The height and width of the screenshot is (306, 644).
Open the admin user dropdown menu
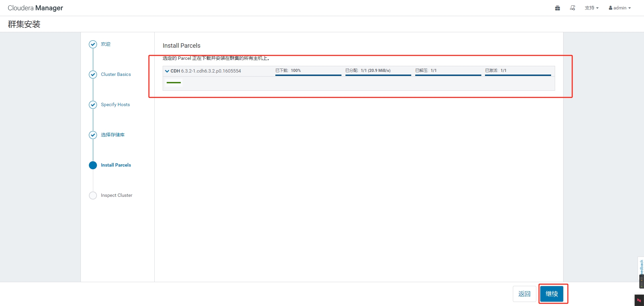[620, 8]
